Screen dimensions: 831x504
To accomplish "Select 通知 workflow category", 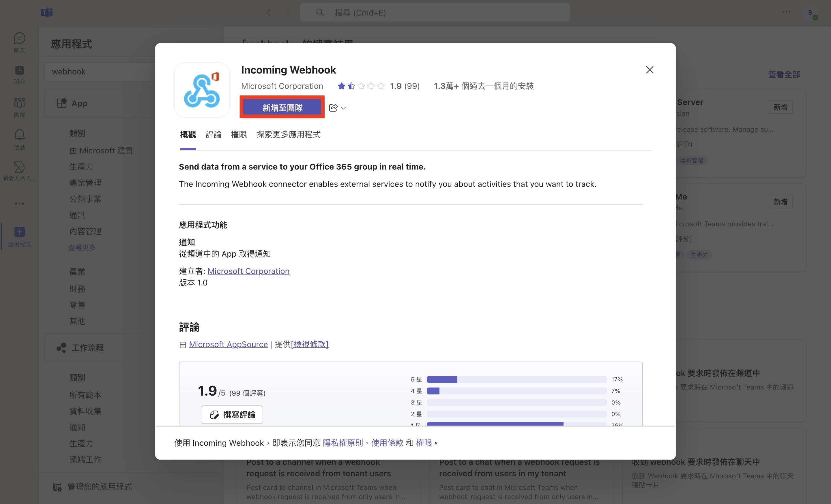I will click(x=77, y=427).
